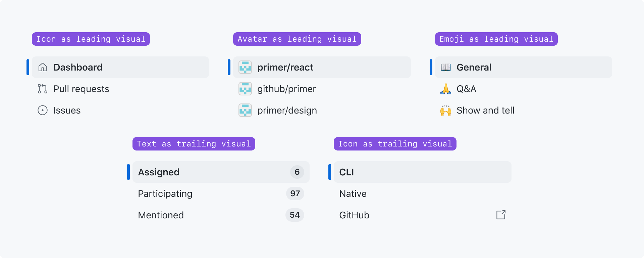Click the Participating count badge 97
The image size is (644, 258).
(x=295, y=193)
